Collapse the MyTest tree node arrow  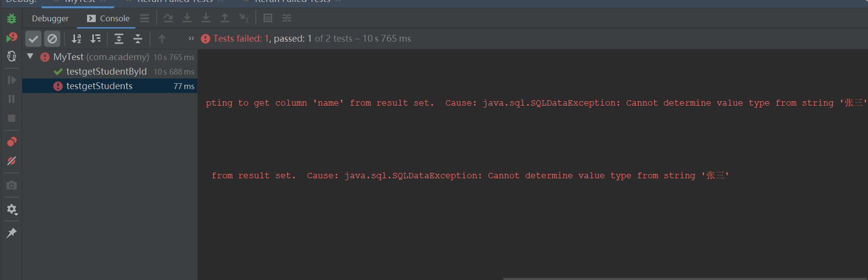tap(30, 57)
